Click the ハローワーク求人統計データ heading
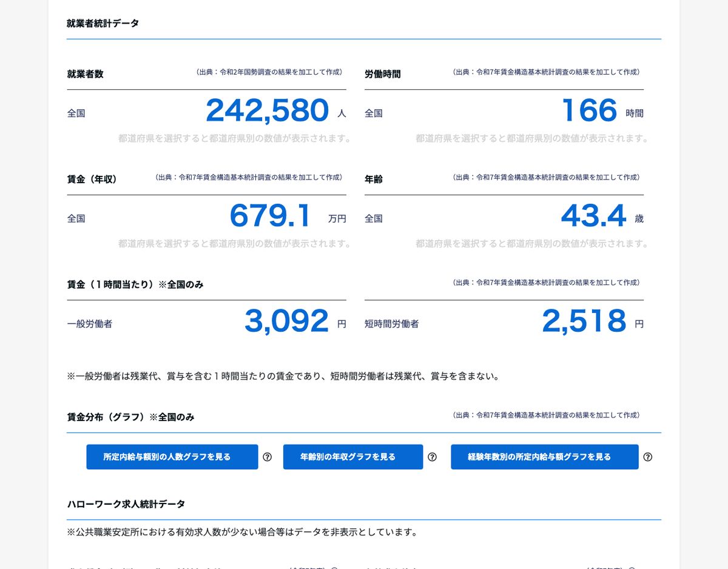728x569 pixels. (126, 504)
